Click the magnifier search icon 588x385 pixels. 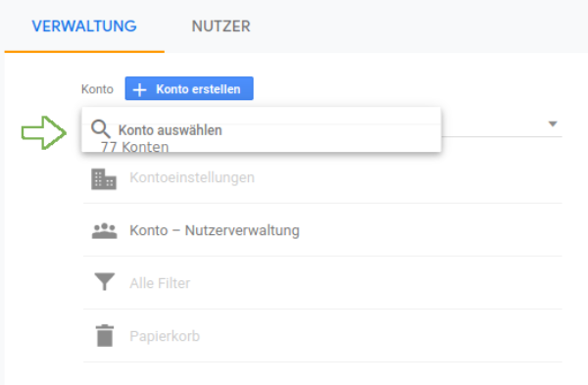coord(101,129)
